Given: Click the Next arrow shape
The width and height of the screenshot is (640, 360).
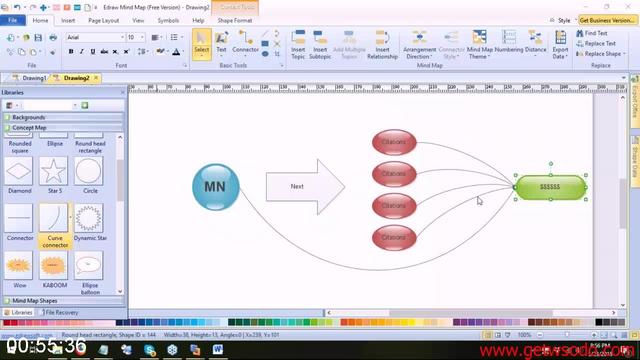Looking at the screenshot, I should point(305,187).
